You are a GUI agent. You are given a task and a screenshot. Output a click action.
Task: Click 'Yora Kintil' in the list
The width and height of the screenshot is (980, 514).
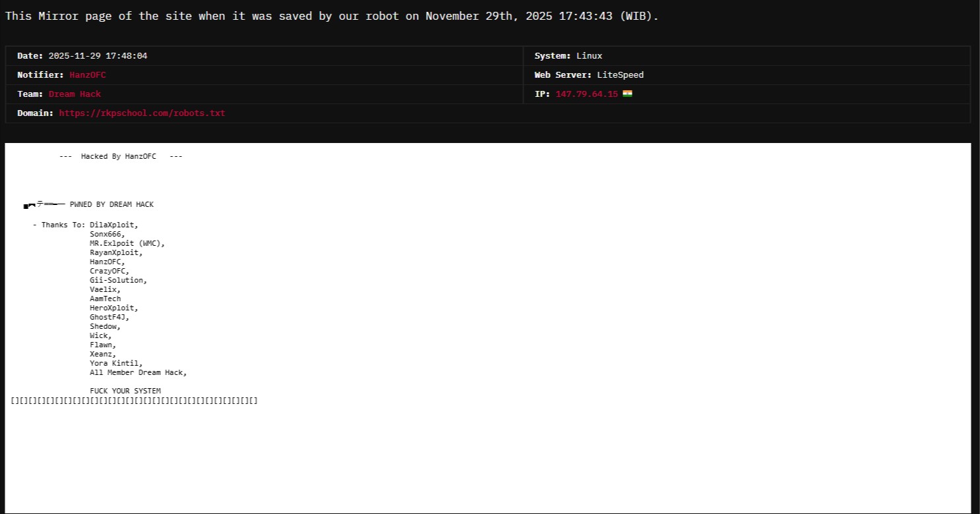coord(116,363)
